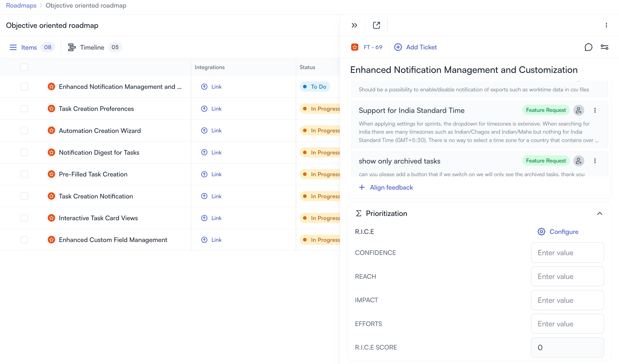Assign user on show only archived tasks

579,161
